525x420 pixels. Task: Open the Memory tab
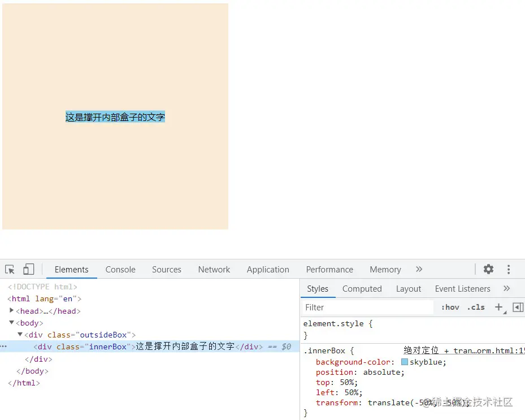click(x=385, y=270)
